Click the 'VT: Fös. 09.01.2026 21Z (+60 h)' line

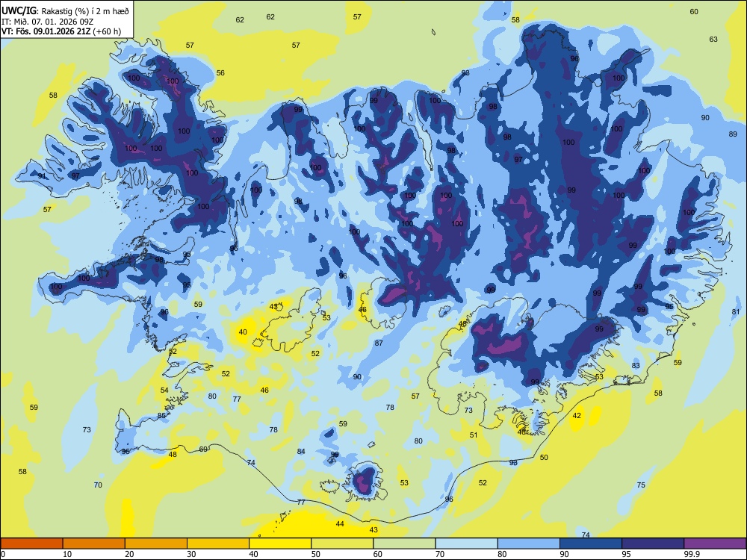click(x=61, y=31)
